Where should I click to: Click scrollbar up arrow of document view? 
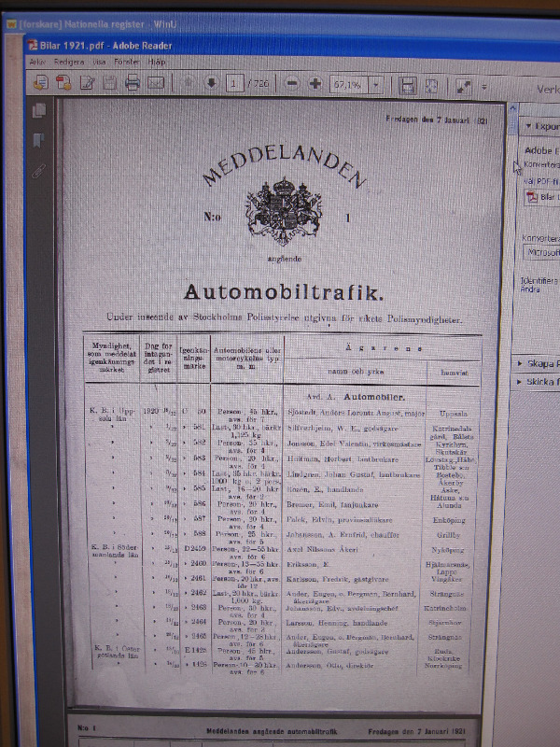[x=512, y=108]
